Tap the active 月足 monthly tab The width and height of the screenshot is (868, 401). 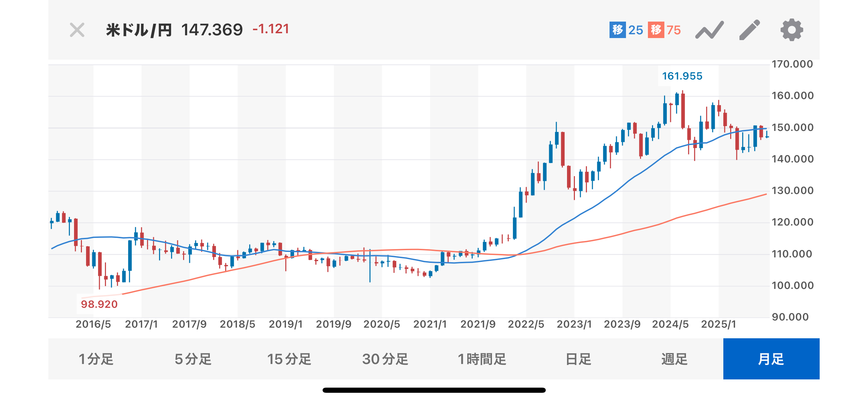(771, 359)
